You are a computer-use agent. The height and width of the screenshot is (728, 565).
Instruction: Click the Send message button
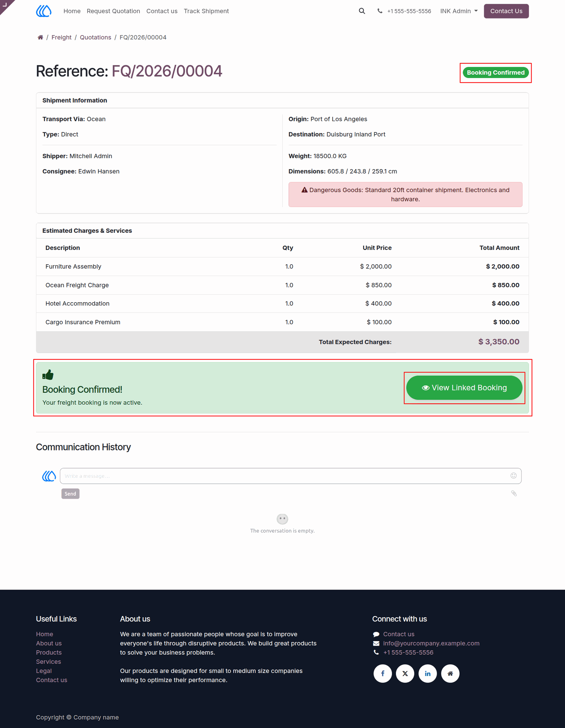(70, 494)
